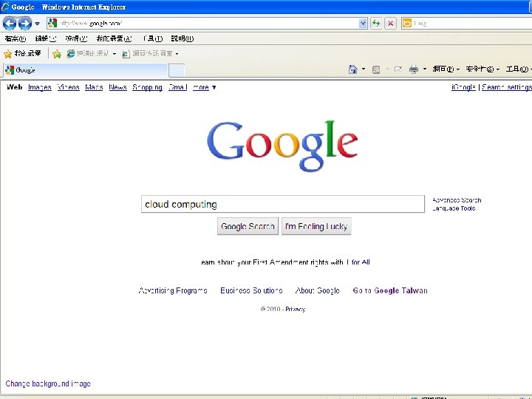
Task: Click the Web link in Google navigation
Action: point(15,87)
